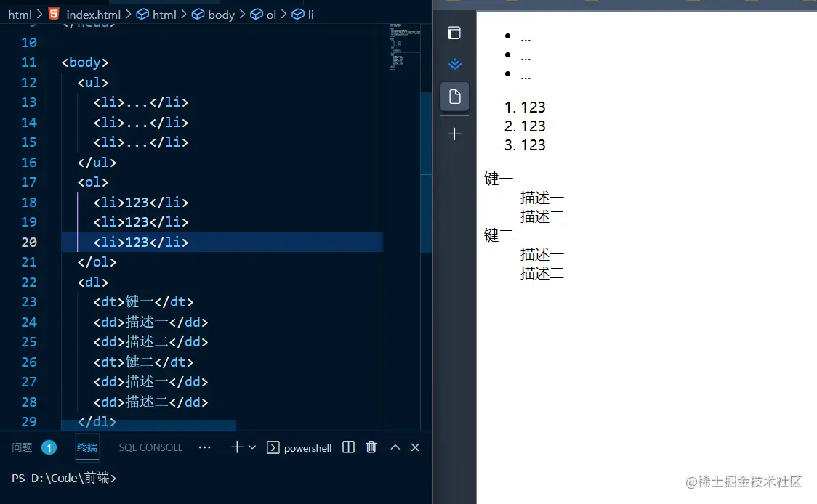
Task: Click the html folder breadcrumb at far left
Action: [20, 15]
